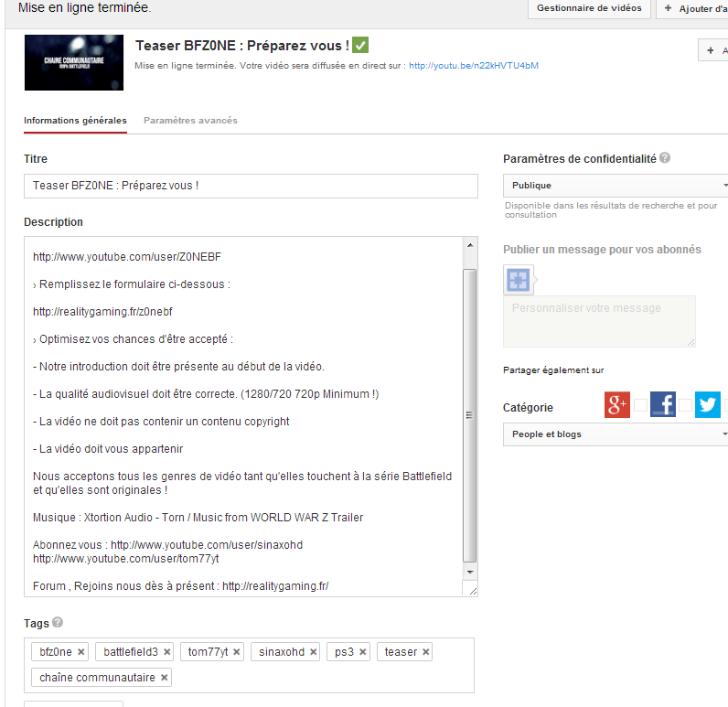
Task: Remove the bfz0ne tag
Action: (x=80, y=652)
